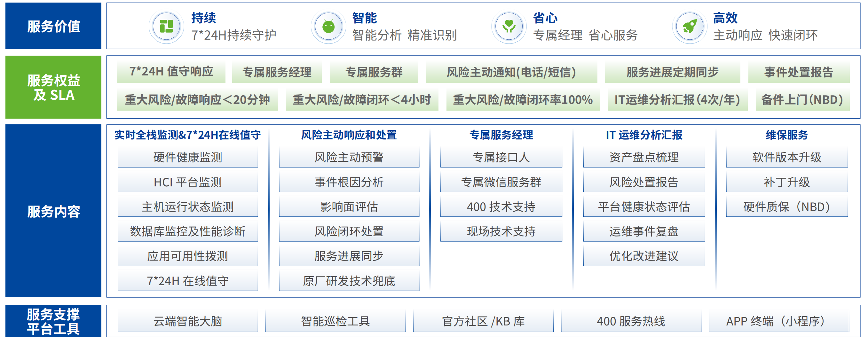Click the 高效 rocket icon
Viewport: 868px width, 344px height.
(690, 26)
